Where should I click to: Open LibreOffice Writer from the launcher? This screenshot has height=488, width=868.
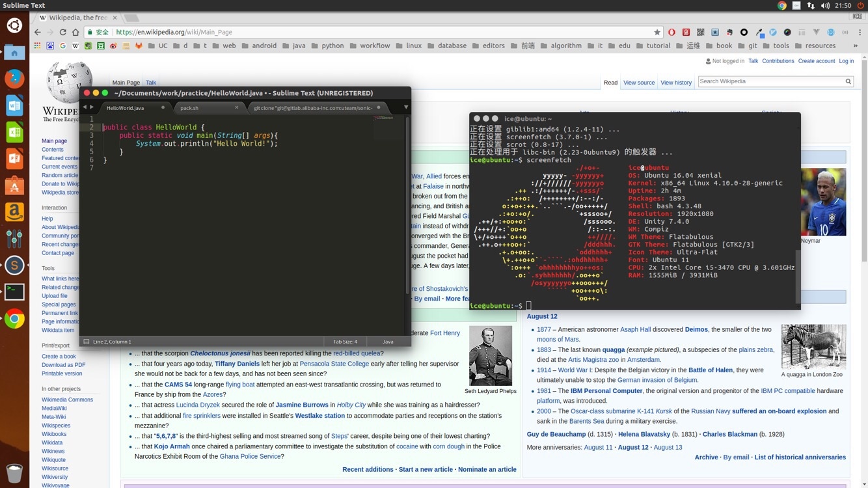click(x=14, y=105)
